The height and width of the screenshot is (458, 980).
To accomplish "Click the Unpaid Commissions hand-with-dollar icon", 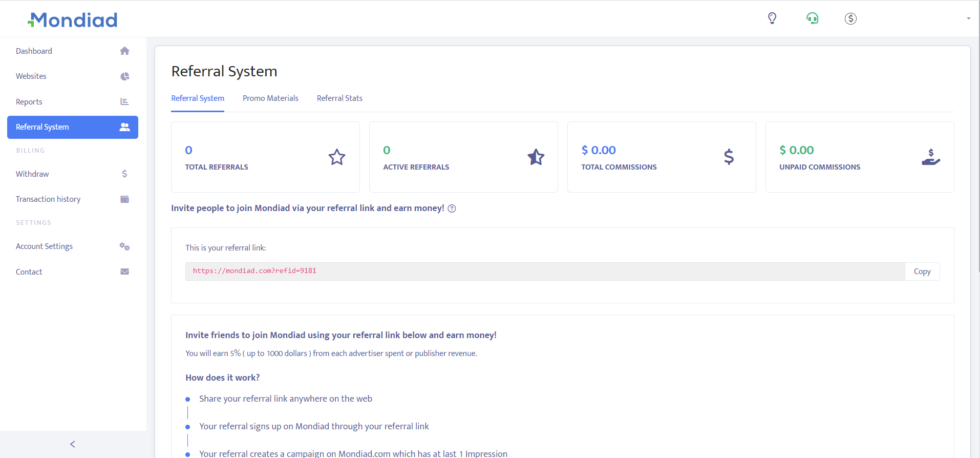I will click(x=930, y=157).
